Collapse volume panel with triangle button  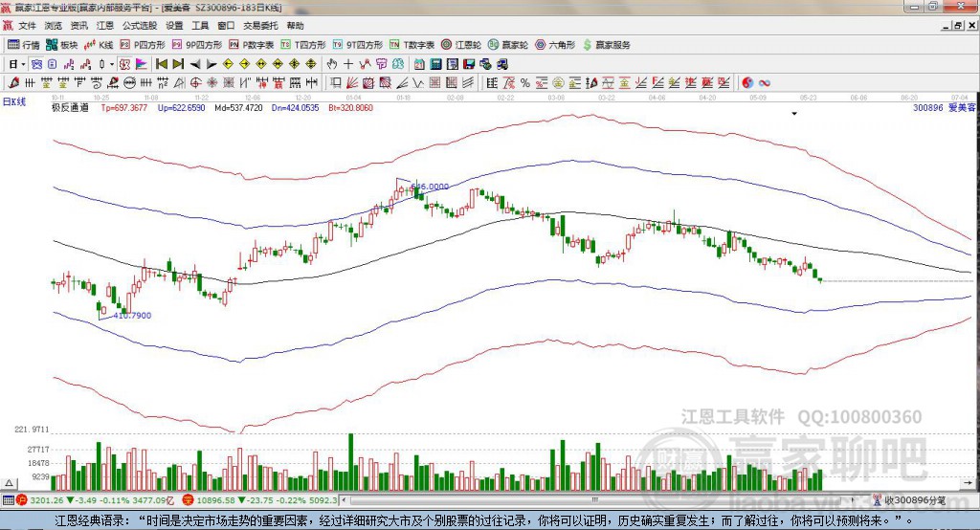pos(9,483)
